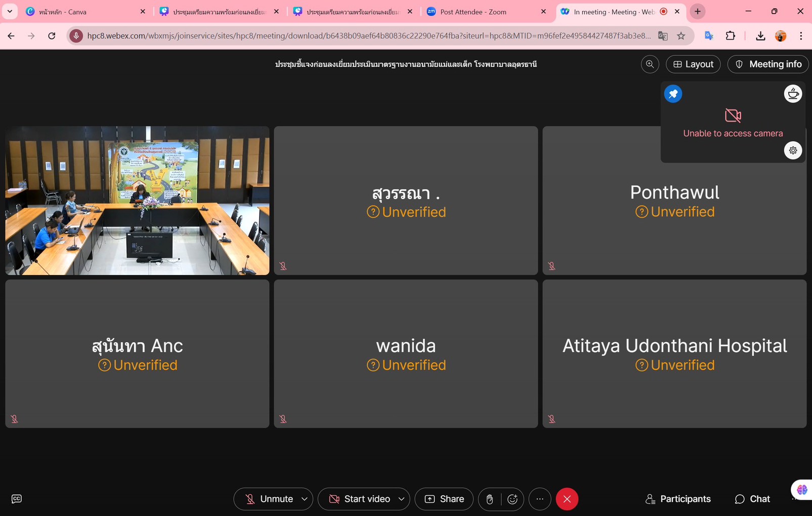This screenshot has width=812, height=516.
Task: Click Unverified badge under Ponthawul
Action: (675, 212)
